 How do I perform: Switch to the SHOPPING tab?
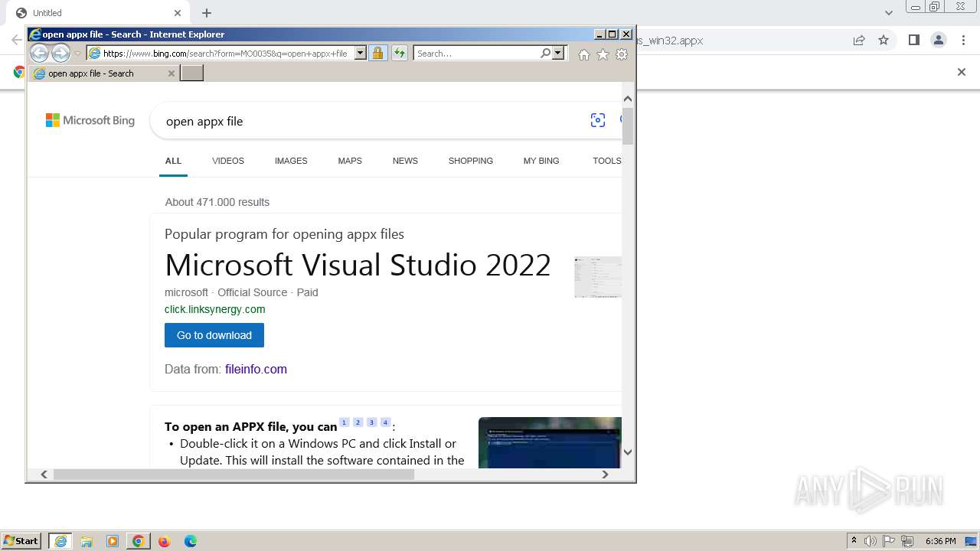[471, 161]
